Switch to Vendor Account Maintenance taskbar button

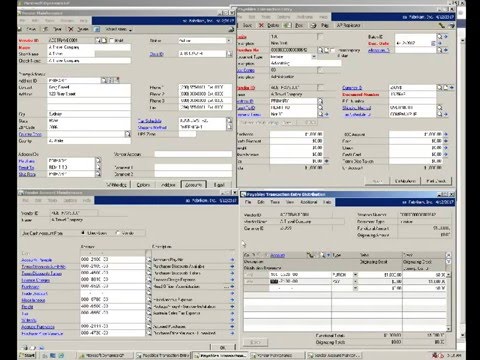pyautogui.click(x=334, y=355)
